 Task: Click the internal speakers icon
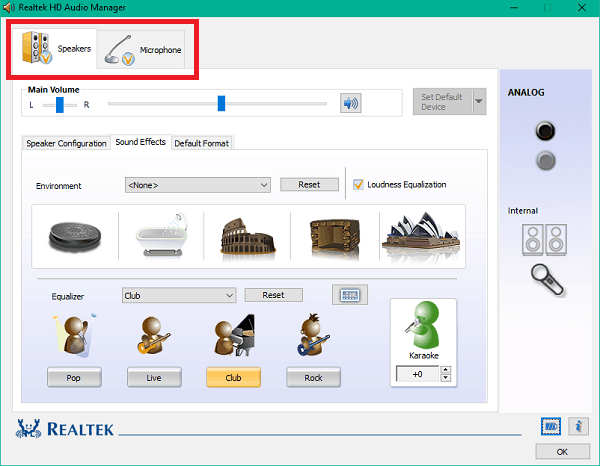coord(545,240)
